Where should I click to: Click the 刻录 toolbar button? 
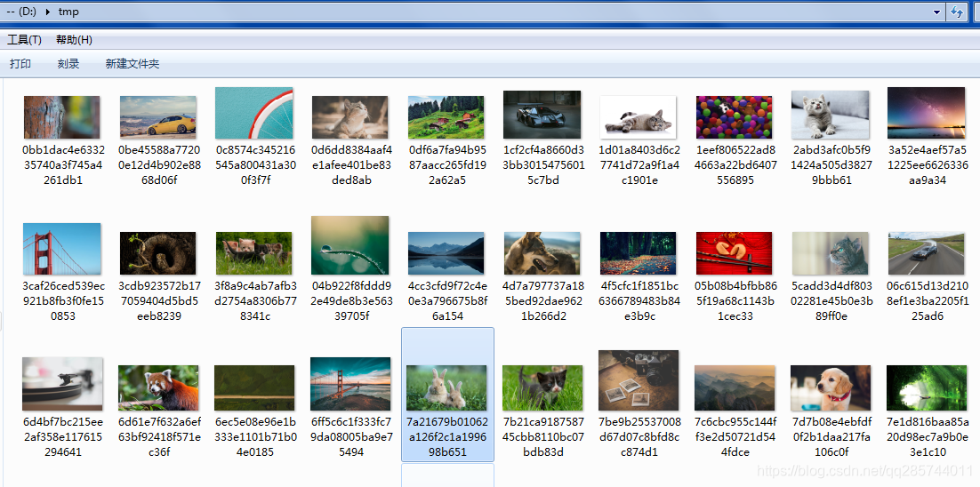(x=68, y=64)
